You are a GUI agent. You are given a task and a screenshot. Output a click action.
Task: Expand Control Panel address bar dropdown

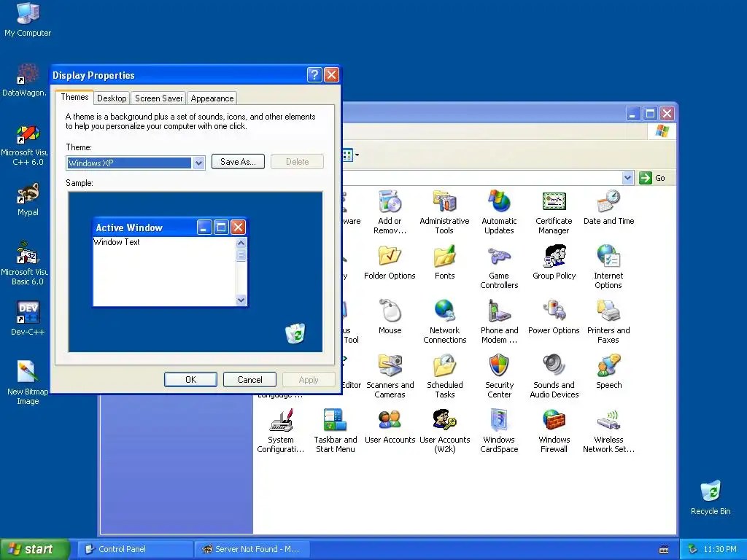click(x=628, y=178)
